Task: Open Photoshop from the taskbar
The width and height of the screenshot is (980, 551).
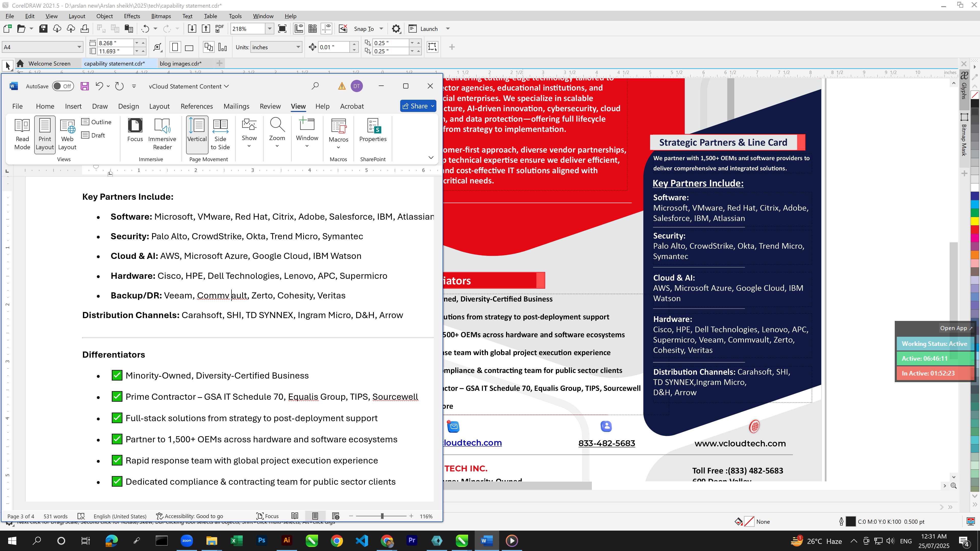Action: tap(262, 540)
